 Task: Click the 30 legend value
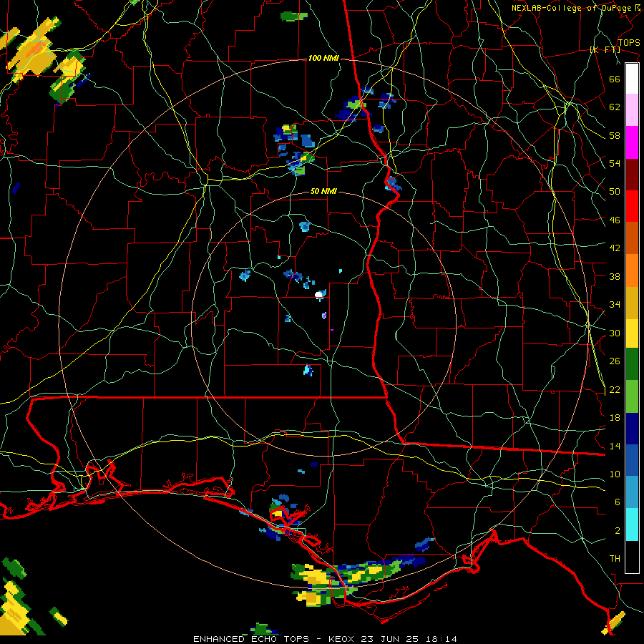pos(615,333)
